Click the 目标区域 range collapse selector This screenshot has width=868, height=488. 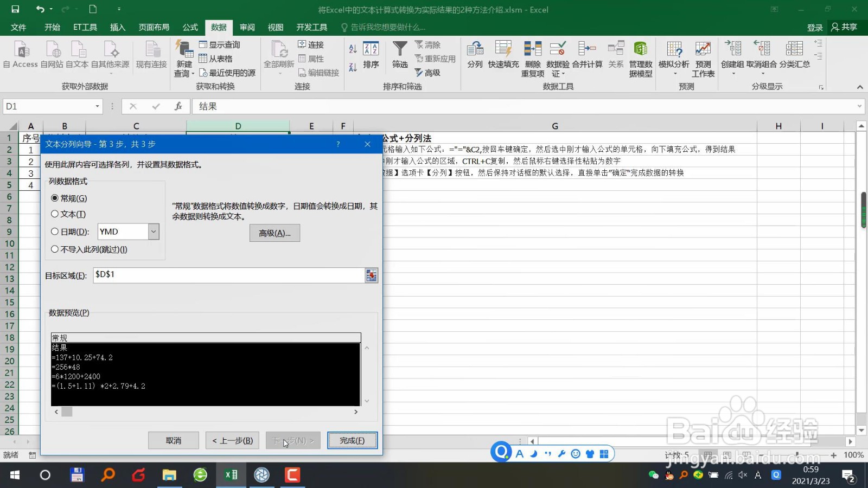click(371, 275)
